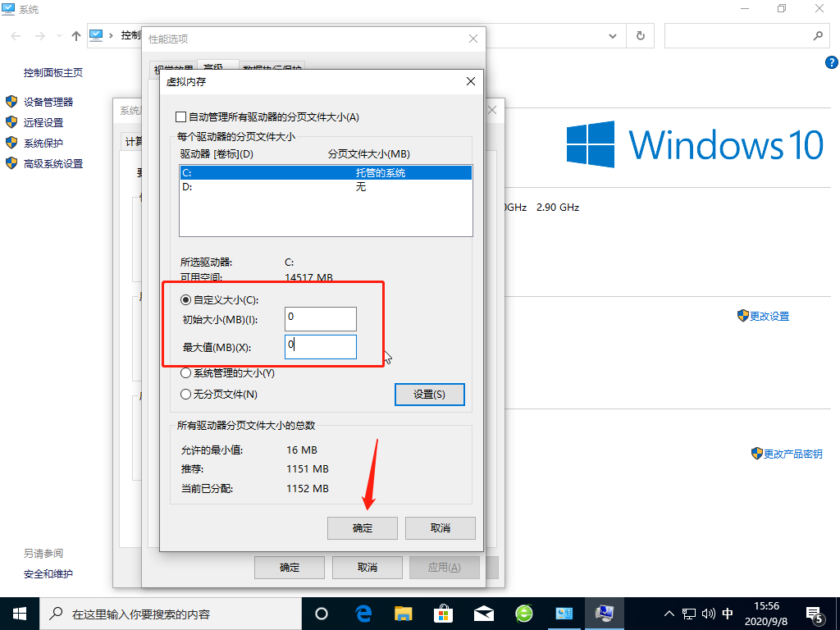
Task: Open 设备管理器 in the left sidebar
Action: (x=48, y=102)
